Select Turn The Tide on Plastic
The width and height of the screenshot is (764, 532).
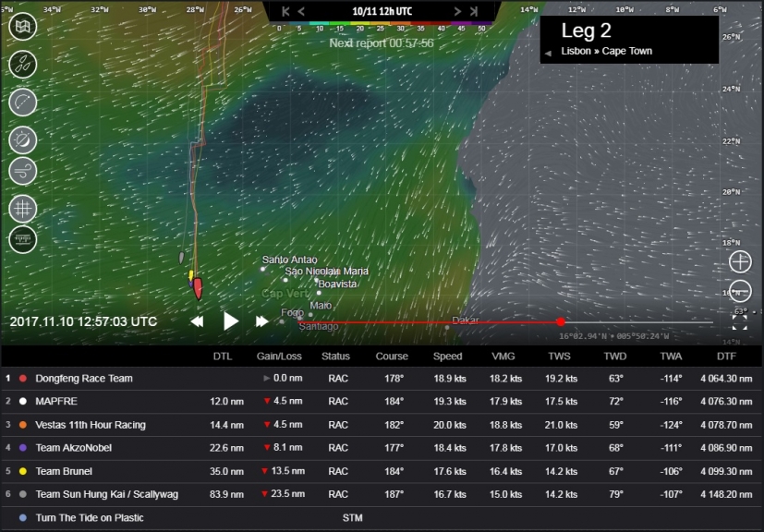point(90,518)
